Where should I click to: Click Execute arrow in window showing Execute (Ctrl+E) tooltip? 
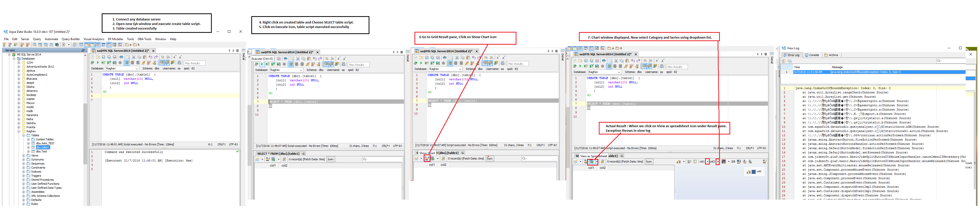click(262, 64)
